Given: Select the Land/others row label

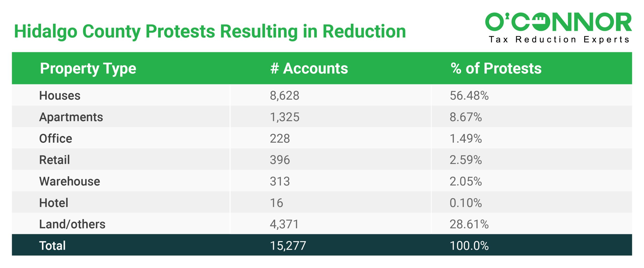Looking at the screenshot, I should 72,224.
